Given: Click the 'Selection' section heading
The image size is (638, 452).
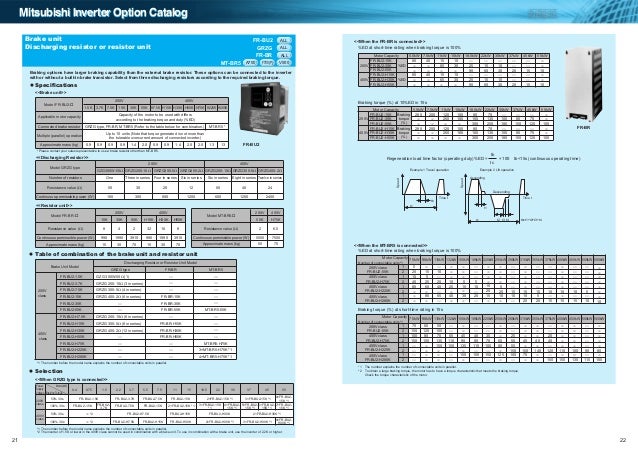Looking at the screenshot, I should (x=48, y=371).
